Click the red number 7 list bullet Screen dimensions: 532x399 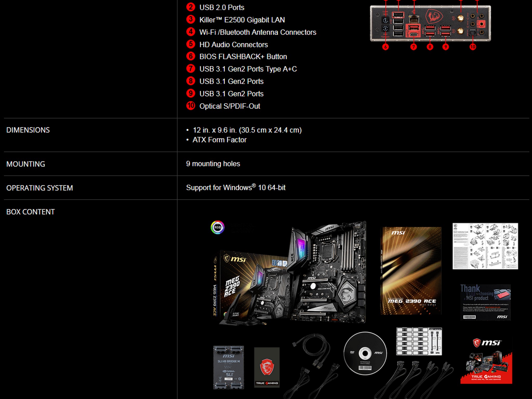click(191, 69)
